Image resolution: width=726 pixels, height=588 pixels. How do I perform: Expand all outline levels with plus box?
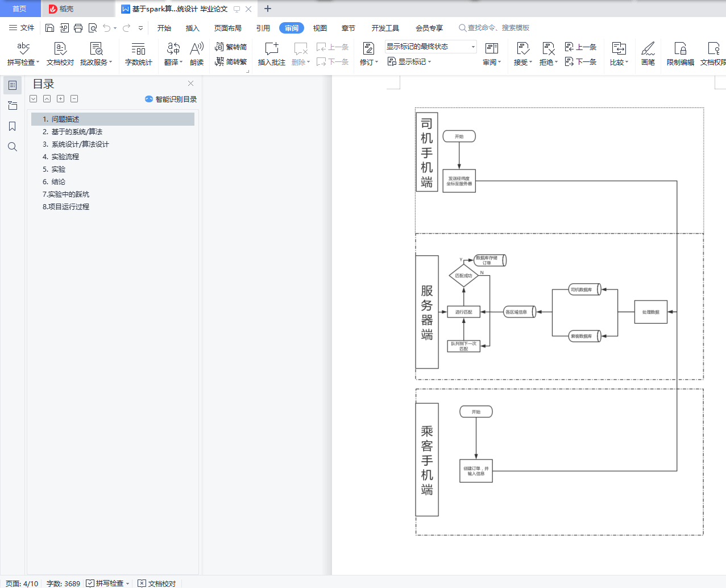click(60, 99)
